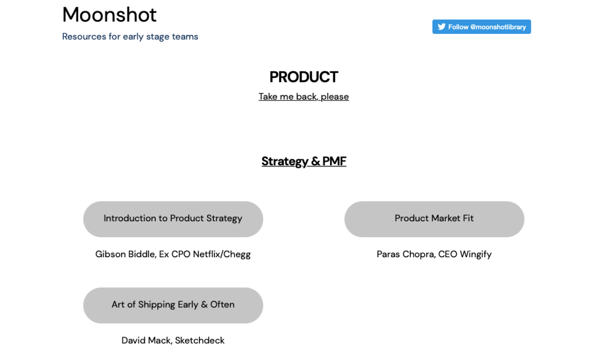Screen dimensions: 609x364
Task: Click the Moonshot site title
Action: coord(109,15)
